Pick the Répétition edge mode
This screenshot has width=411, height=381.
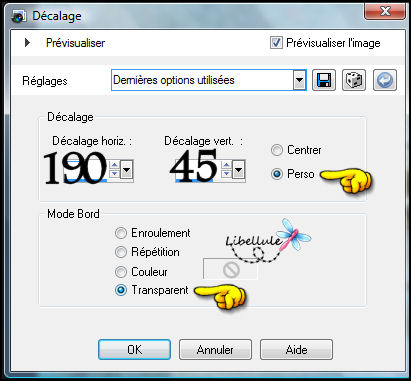121,252
